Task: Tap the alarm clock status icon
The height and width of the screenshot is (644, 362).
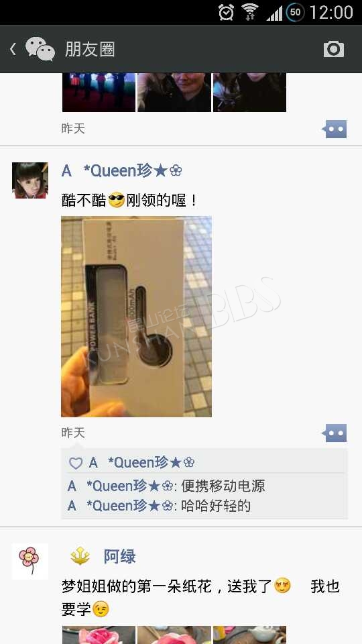Action: coord(226,12)
